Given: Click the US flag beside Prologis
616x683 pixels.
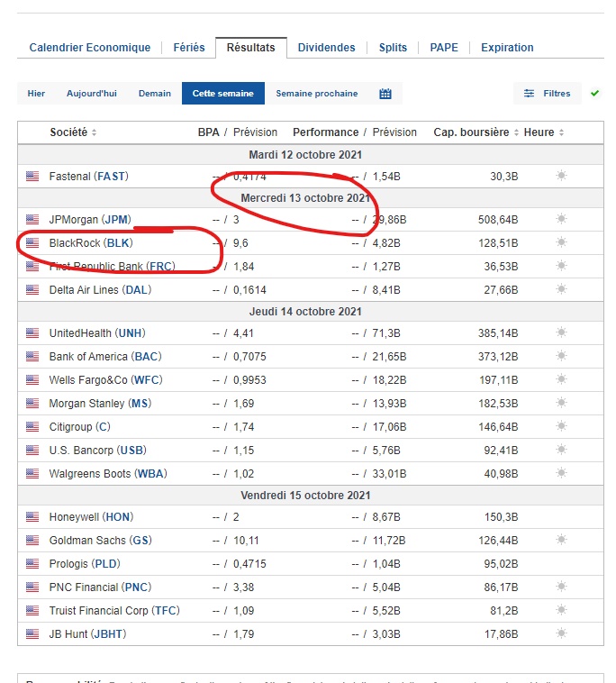Looking at the screenshot, I should point(32,564).
